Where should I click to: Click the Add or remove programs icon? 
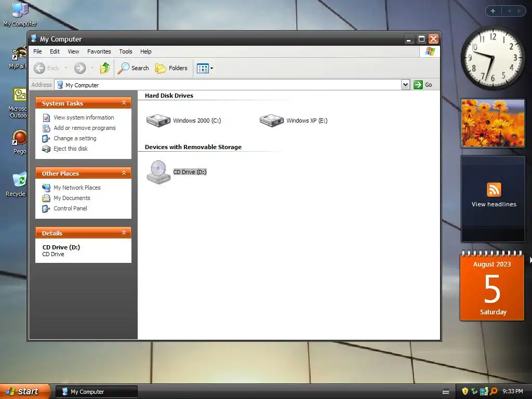(x=46, y=128)
